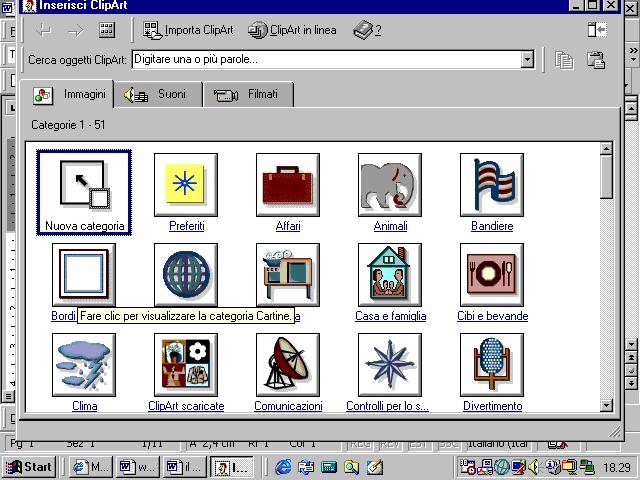Click the ClipArt in linea button
Screen dimensions: 640x480
click(x=293, y=30)
